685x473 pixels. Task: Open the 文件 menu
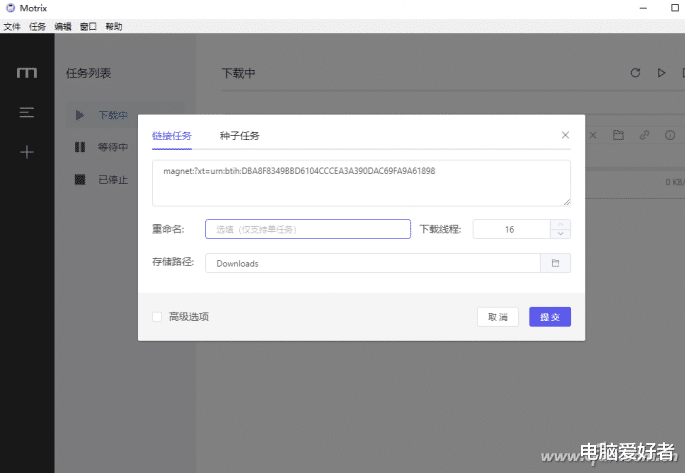pos(12,27)
